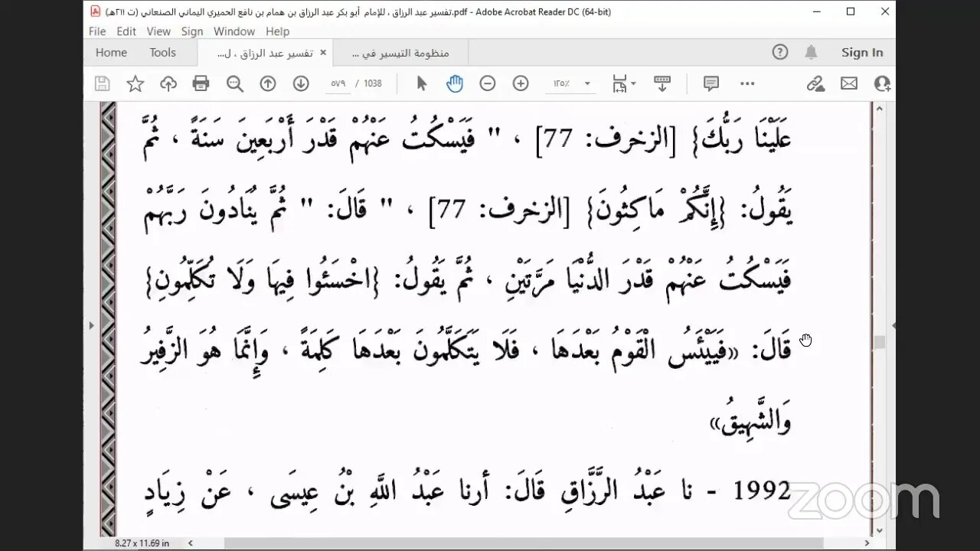Print the document with printer icon
This screenshot has height=551, width=980.
[201, 83]
